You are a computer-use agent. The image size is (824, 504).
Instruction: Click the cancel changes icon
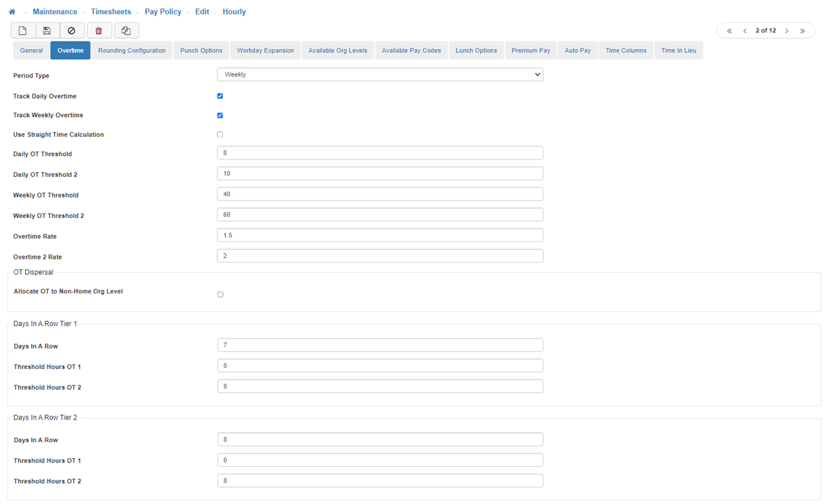[71, 31]
